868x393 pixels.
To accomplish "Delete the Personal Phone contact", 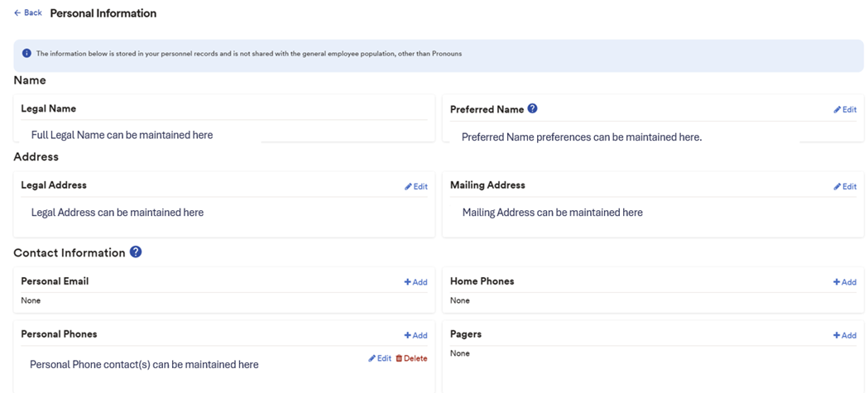I will (x=411, y=358).
